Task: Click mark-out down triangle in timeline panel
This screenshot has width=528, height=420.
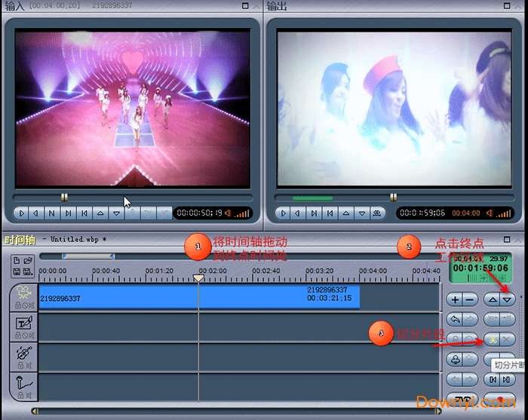Action: (x=507, y=299)
